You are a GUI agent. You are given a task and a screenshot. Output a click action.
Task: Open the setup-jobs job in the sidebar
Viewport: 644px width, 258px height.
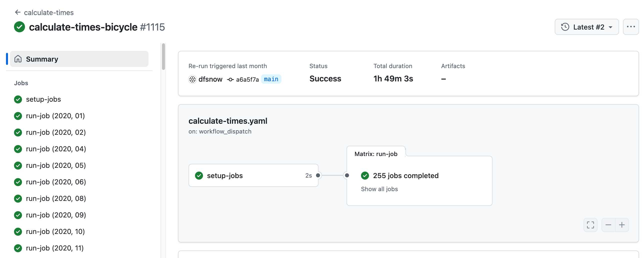(x=43, y=99)
